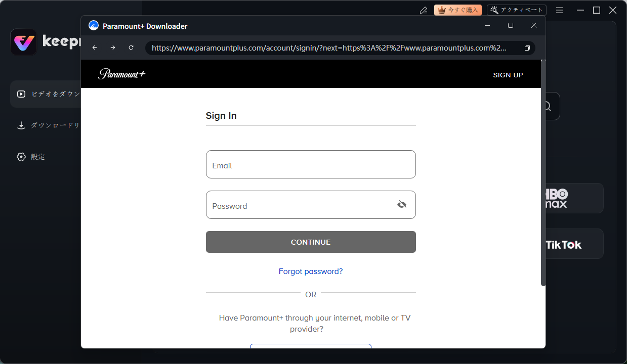
Task: Click the copy icon in the URL bar
Action: coord(527,48)
